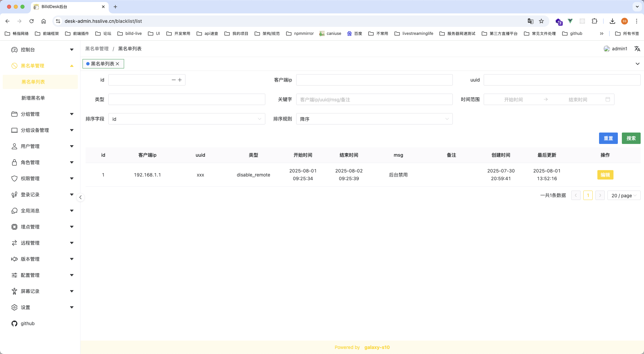Screen dimensions: 644x354
Task: Click the 配置管理 sliders icon
Action: 14,275
